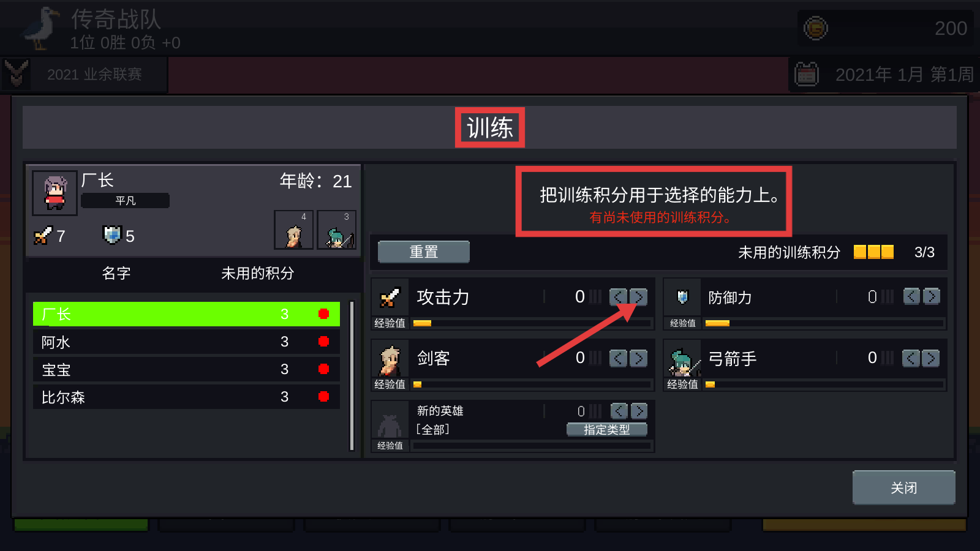This screenshot has height=551, width=980.
Task: Increase 新的英雄 points with right arrow
Action: (638, 411)
